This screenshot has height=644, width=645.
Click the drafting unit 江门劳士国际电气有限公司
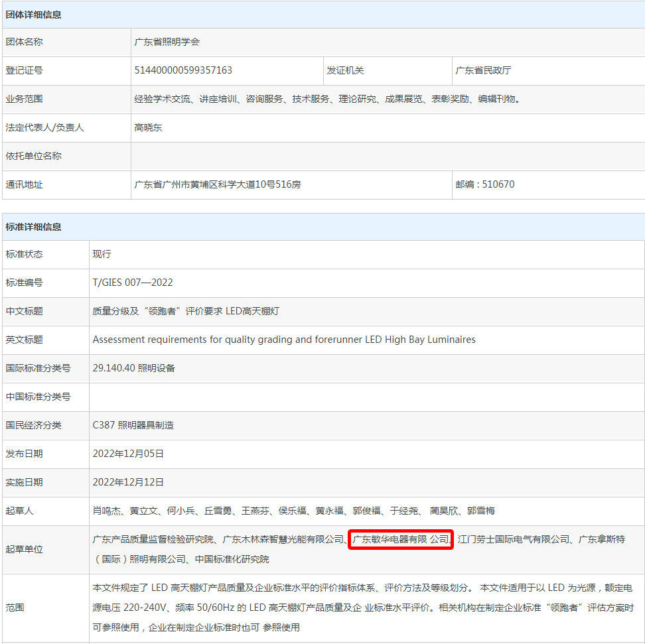click(x=514, y=540)
